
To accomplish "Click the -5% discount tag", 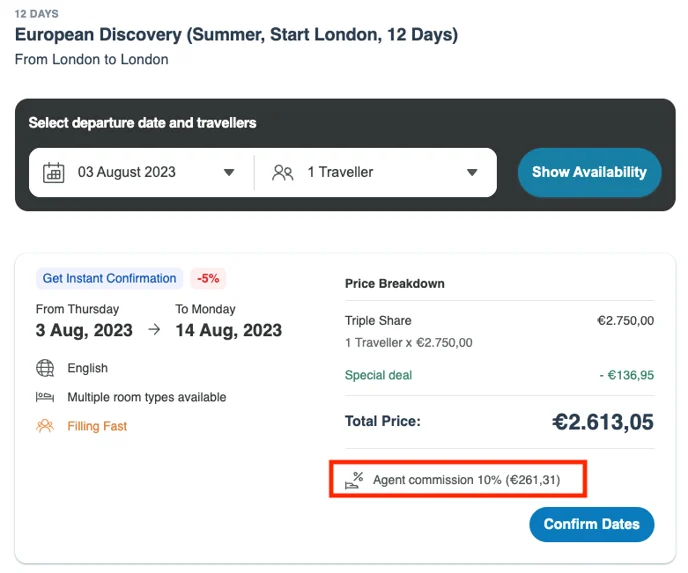I will point(208,278).
